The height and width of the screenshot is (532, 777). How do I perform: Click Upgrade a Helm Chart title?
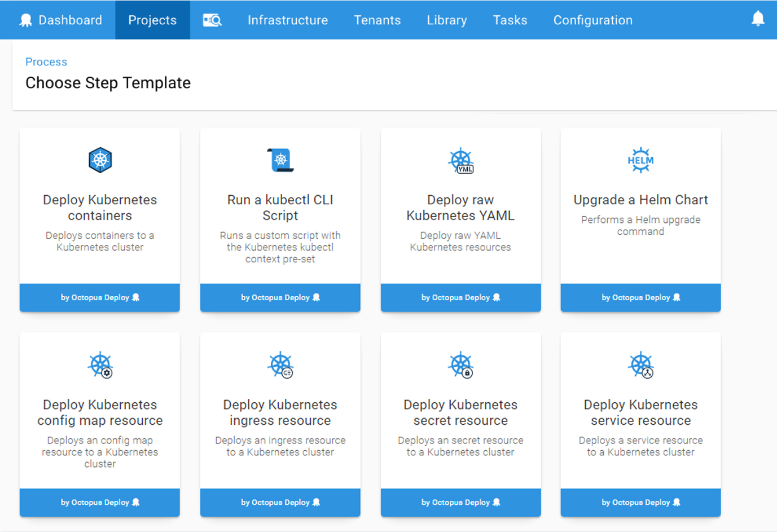[640, 200]
